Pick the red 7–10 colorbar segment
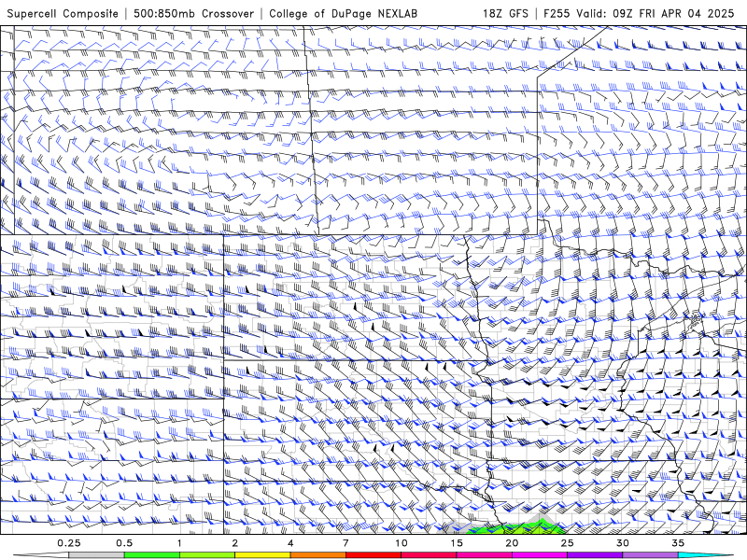This screenshot has height=560, width=747. click(x=373, y=555)
